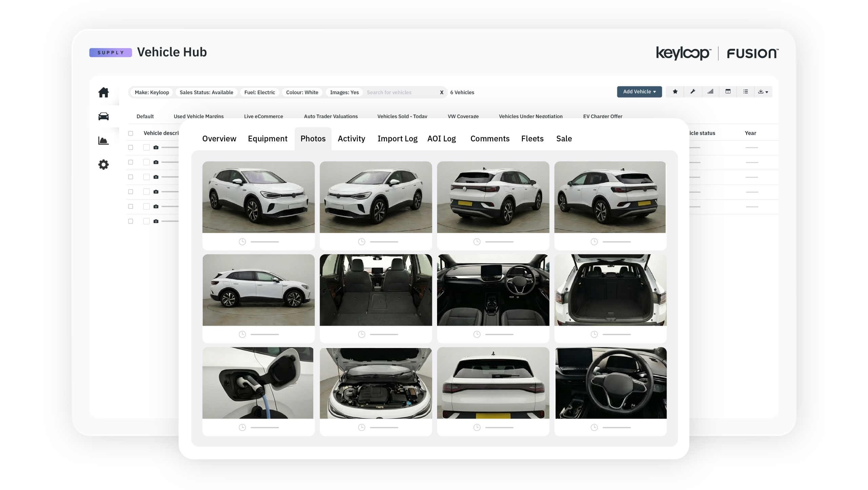Select the Vehicles Sold - Today view
Viewport: 868px width, 490px height.
[402, 116]
